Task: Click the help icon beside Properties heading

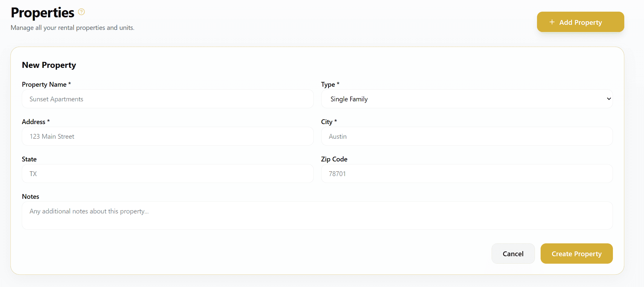Action: coord(81,12)
